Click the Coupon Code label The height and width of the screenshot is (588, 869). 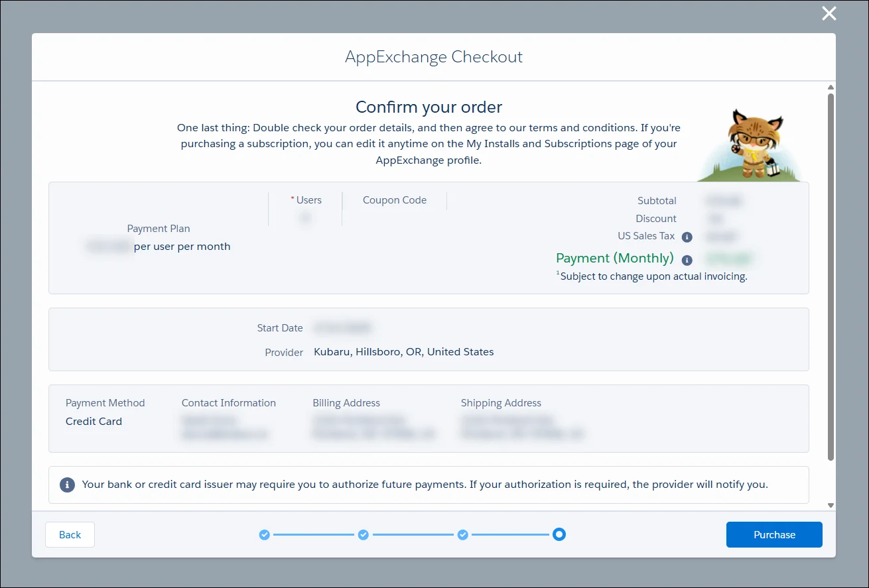pyautogui.click(x=395, y=200)
